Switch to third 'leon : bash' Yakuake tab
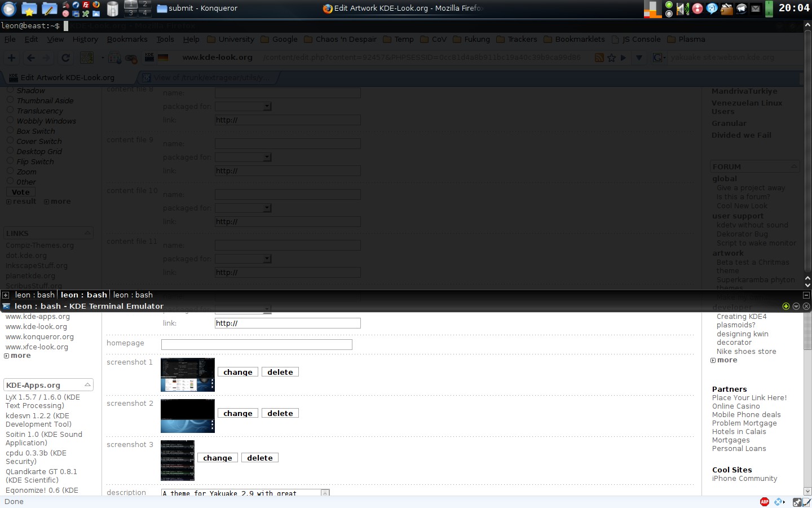 point(133,295)
